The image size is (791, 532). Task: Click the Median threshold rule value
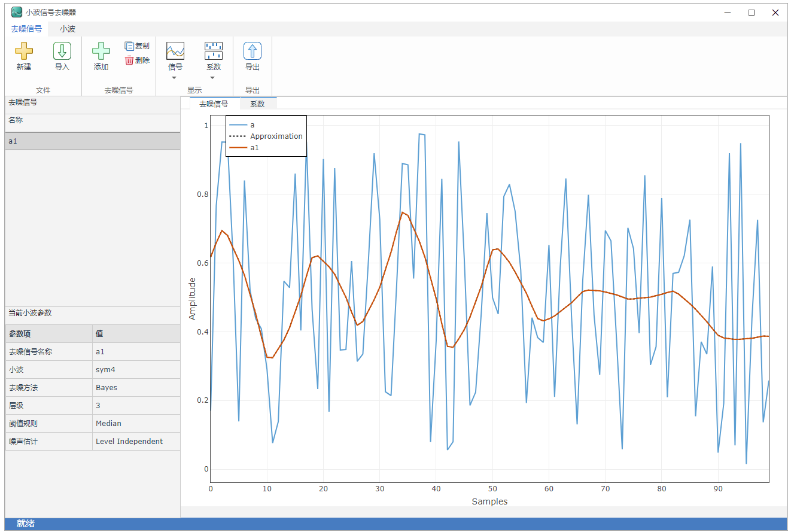coord(108,424)
